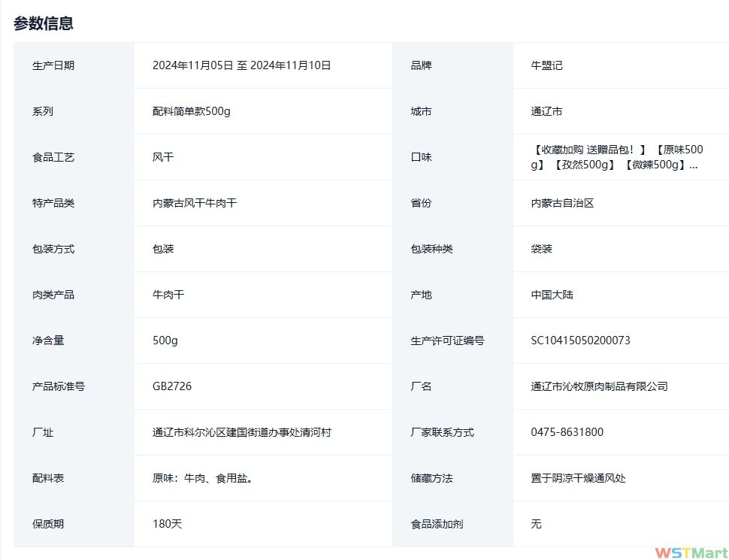The width and height of the screenshot is (729, 560).
Task: Click the product standard number GB2726
Action: pyautogui.click(x=172, y=386)
